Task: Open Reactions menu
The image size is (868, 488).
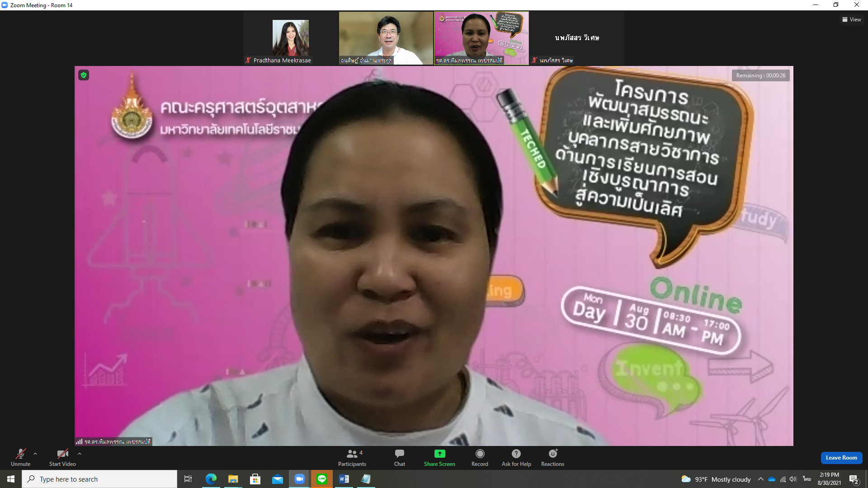Action: pyautogui.click(x=552, y=457)
